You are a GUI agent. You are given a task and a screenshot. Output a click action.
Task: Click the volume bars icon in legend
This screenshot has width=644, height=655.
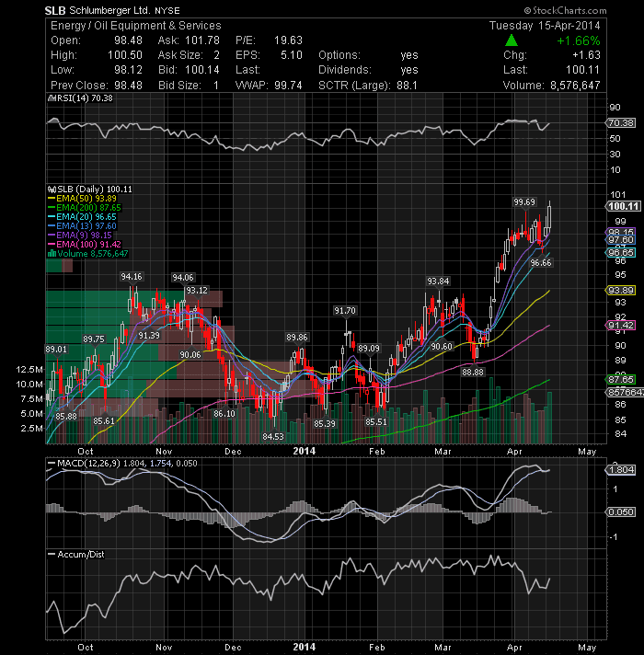tap(52, 254)
